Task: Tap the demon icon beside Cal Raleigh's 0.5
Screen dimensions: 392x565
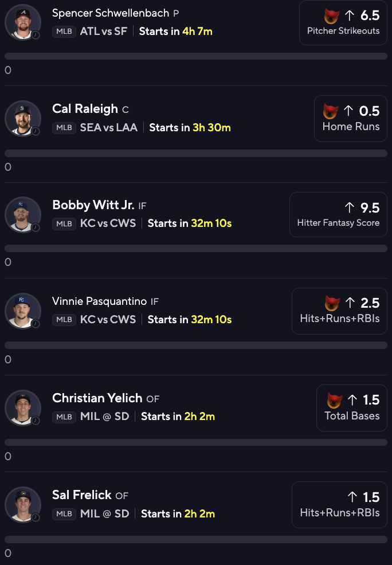Action: click(331, 111)
